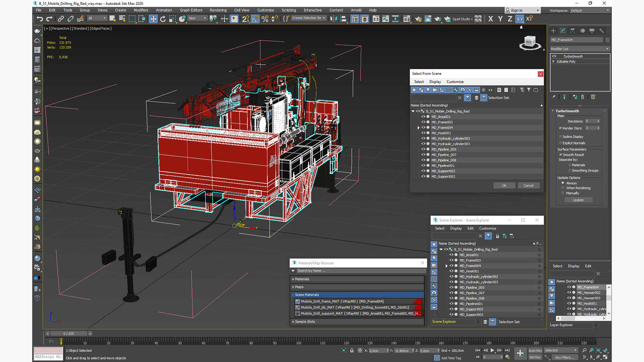Select Manually update option
Image resolution: width=644 pixels, height=362 pixels.
point(563,193)
